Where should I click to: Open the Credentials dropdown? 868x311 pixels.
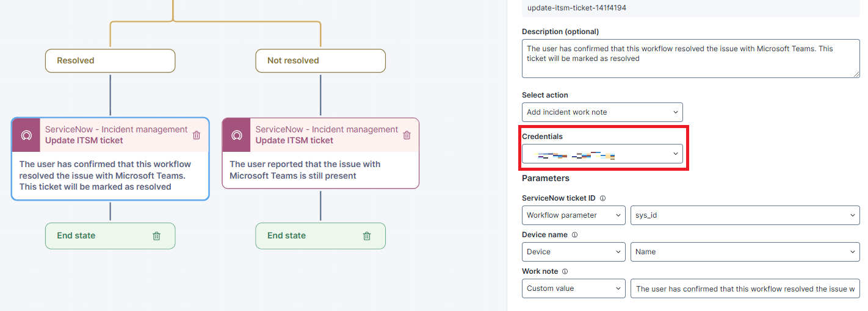pos(602,154)
